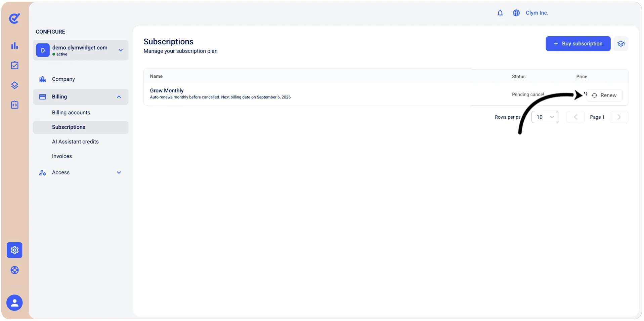Open the Company menu item

click(x=63, y=79)
